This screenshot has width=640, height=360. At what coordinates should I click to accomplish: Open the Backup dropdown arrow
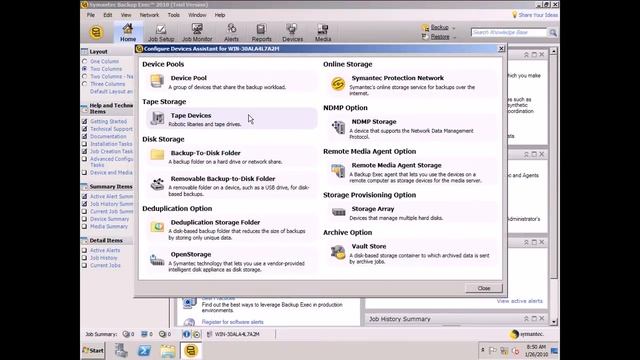coord(454,28)
